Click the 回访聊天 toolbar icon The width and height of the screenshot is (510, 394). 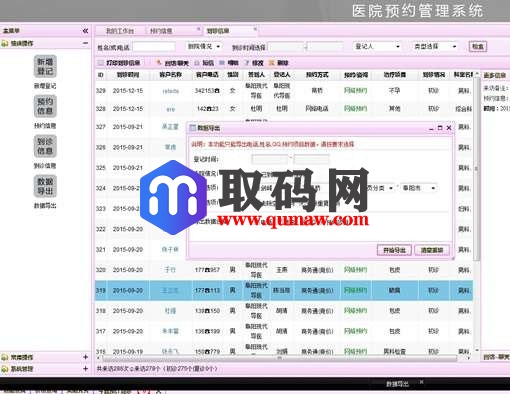pos(173,63)
